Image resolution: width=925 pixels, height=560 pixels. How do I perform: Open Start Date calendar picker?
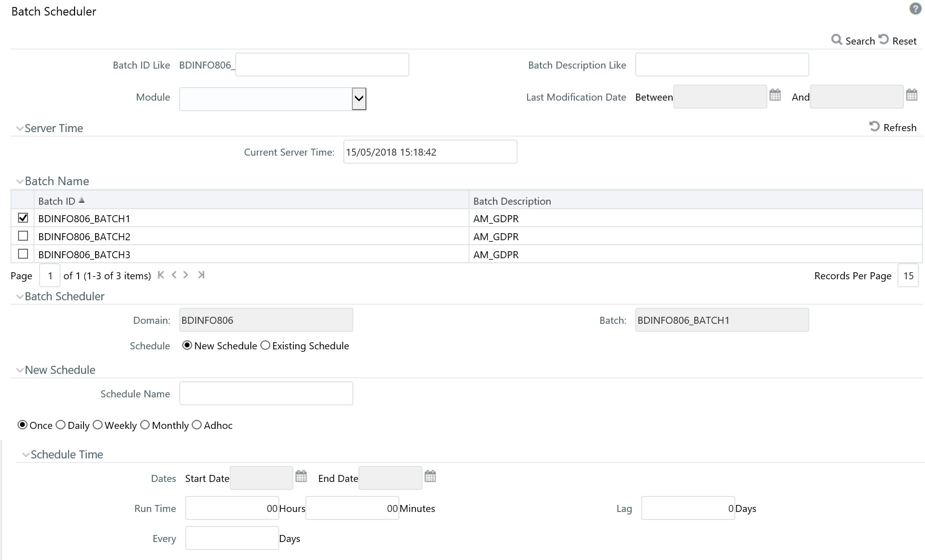(x=301, y=476)
